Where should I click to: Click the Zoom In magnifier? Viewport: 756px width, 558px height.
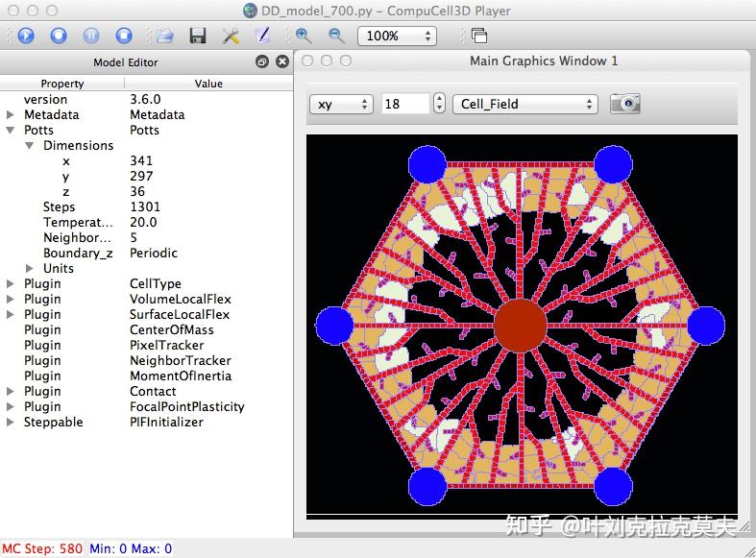[x=304, y=36]
